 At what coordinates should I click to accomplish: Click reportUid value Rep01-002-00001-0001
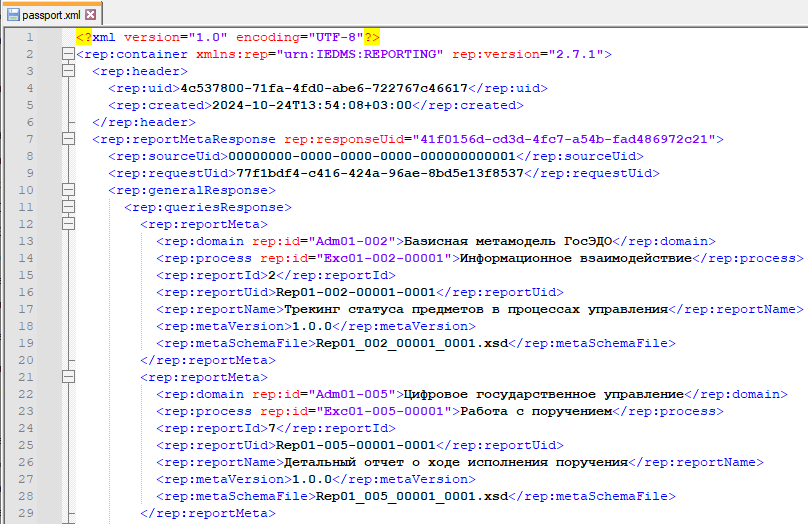pyautogui.click(x=356, y=292)
